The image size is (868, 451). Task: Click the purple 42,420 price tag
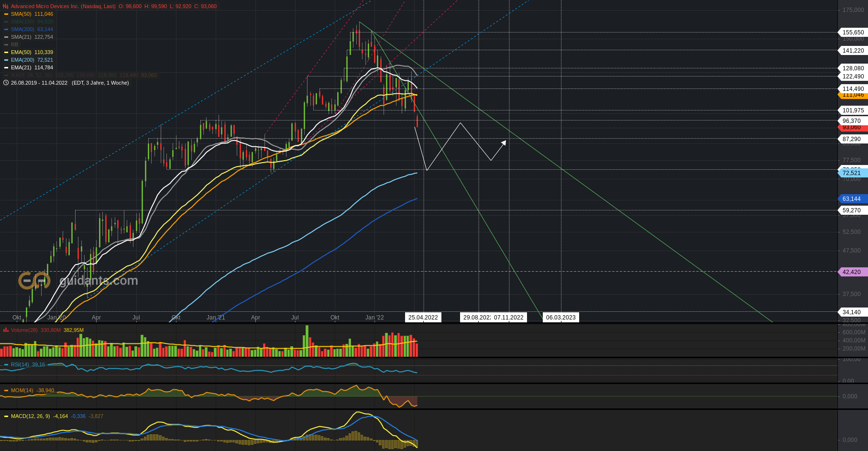pyautogui.click(x=853, y=272)
